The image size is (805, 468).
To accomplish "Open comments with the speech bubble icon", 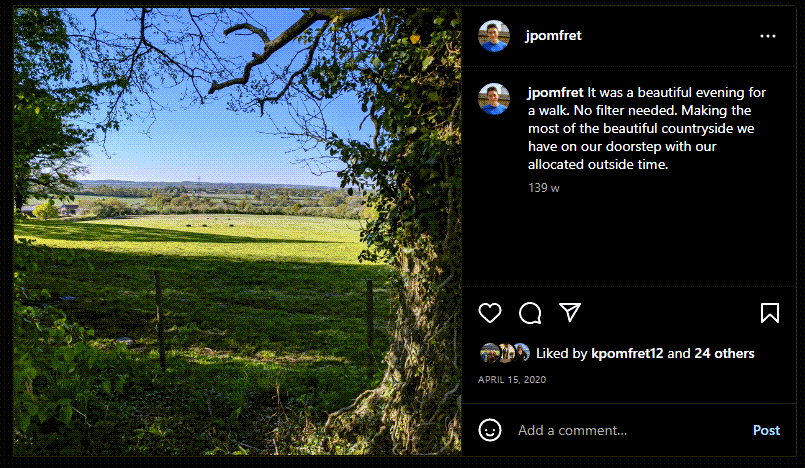I will tap(530, 313).
